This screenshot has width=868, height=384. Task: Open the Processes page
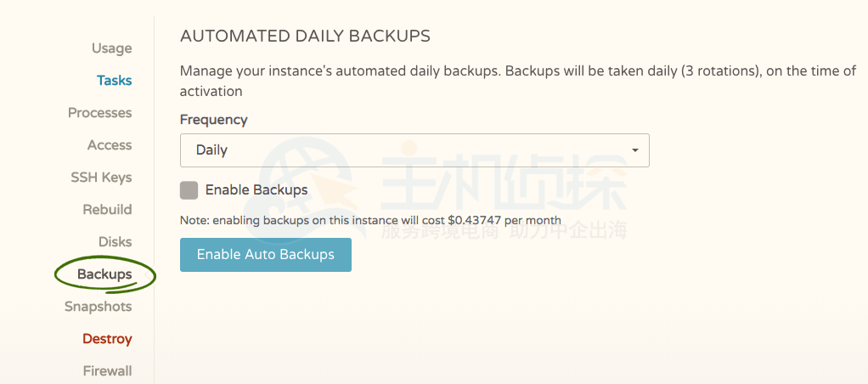point(100,113)
